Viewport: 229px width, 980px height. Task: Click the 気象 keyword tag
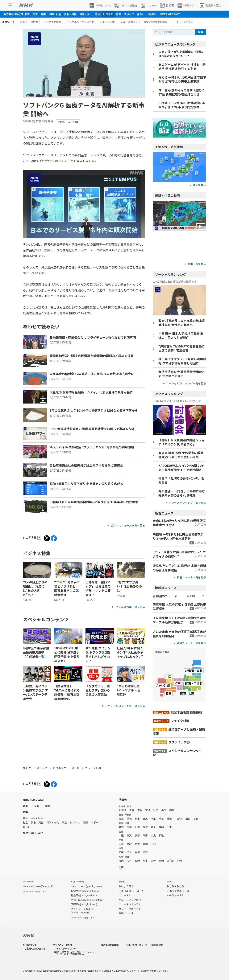pyautogui.click(x=22, y=22)
